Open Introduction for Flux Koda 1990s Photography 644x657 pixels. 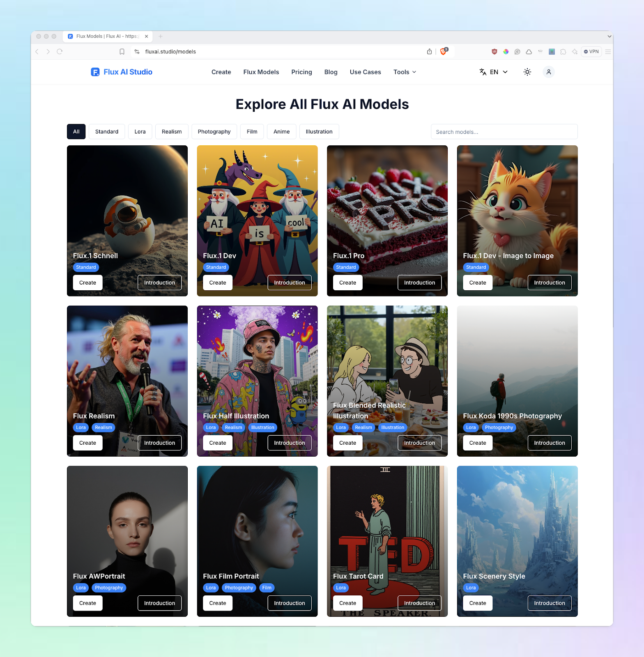coord(550,443)
